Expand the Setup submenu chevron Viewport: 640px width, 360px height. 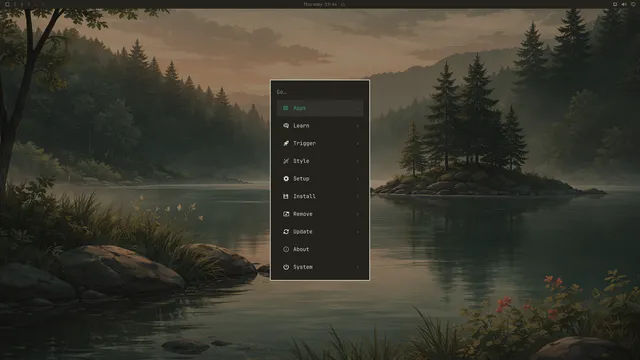click(x=358, y=179)
